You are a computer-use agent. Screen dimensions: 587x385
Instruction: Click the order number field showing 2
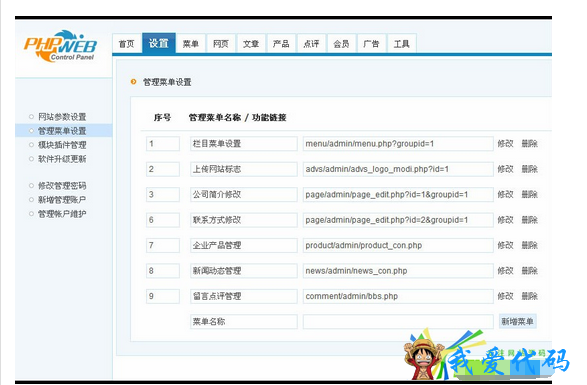163,169
